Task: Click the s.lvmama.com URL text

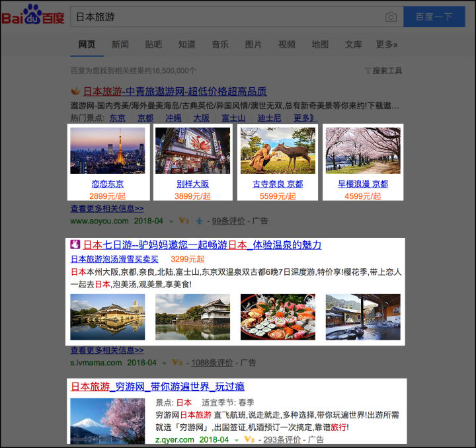Action: (96, 363)
